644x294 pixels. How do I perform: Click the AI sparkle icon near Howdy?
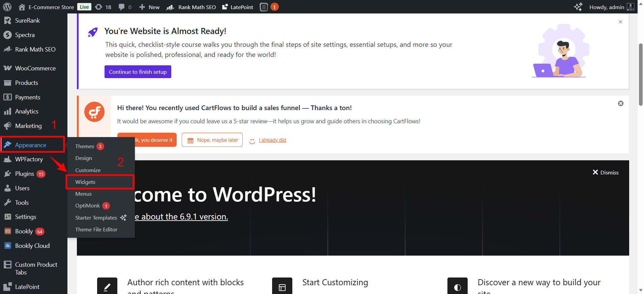(578, 7)
